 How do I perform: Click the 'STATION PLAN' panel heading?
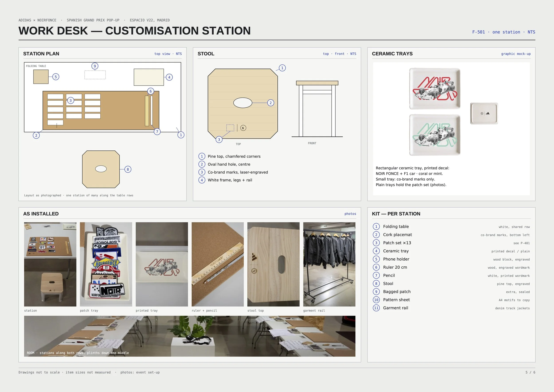(x=41, y=54)
